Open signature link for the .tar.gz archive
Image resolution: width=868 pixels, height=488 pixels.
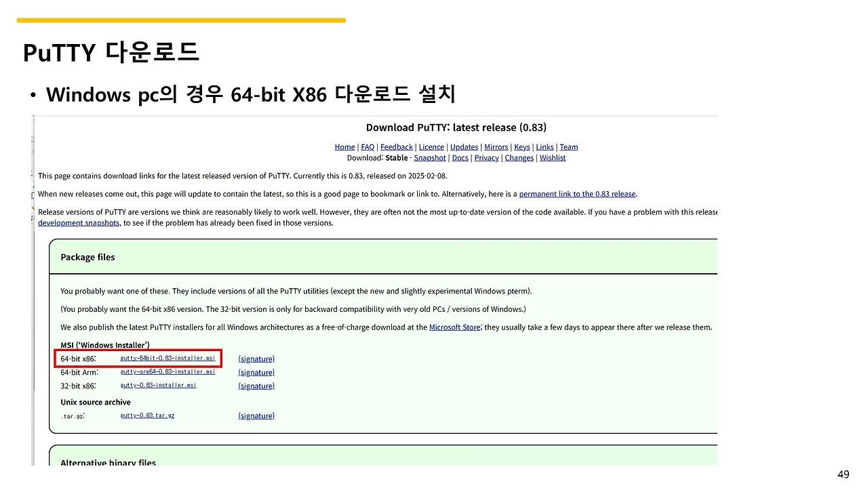tap(256, 415)
